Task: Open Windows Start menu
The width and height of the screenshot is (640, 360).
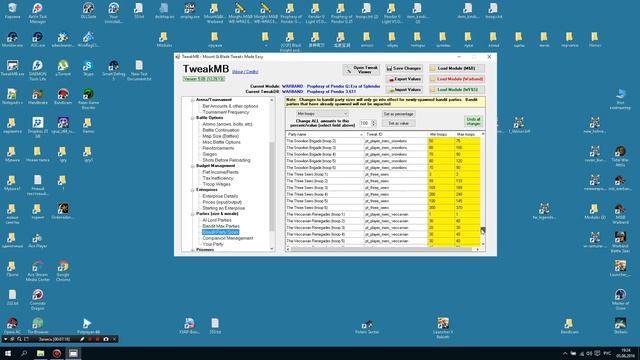Action: tap(8, 353)
